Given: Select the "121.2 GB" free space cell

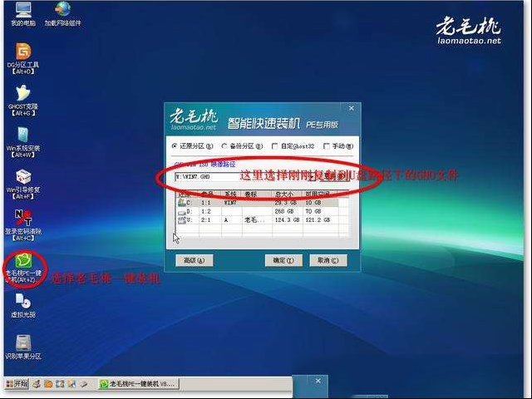Looking at the screenshot, I should click(318, 219).
